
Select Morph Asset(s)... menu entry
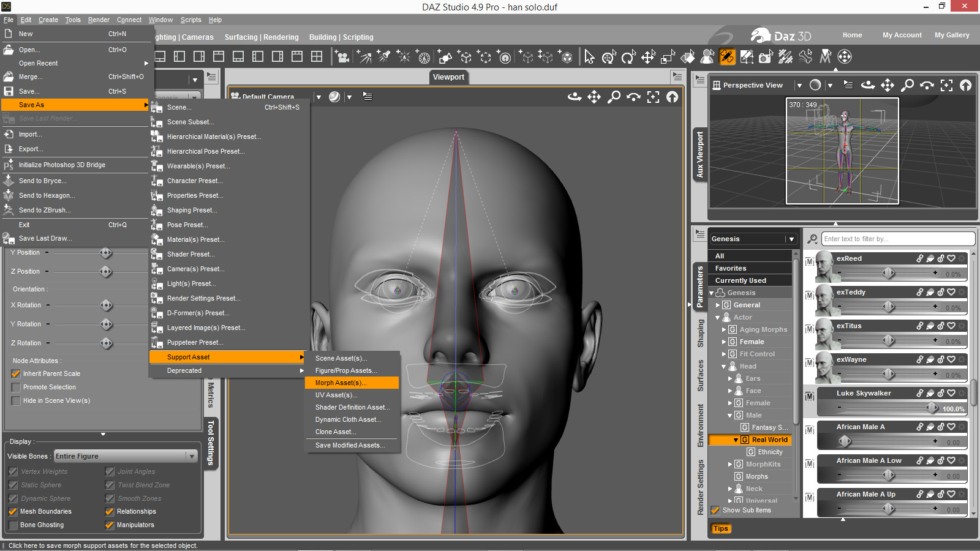point(352,383)
